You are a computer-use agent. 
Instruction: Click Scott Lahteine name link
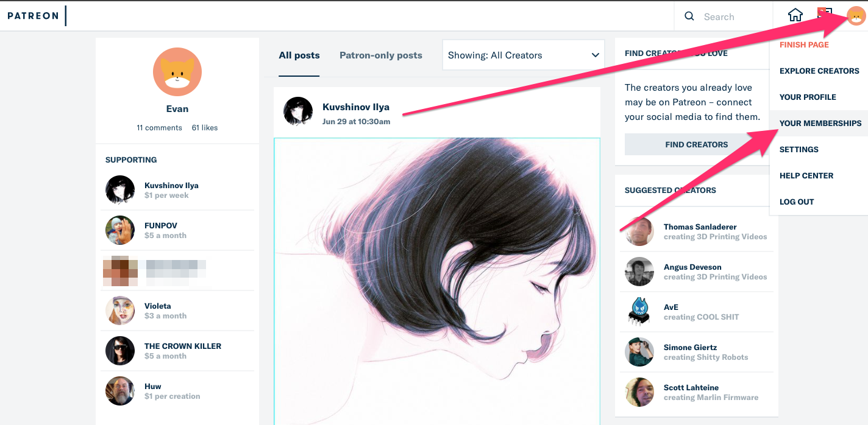(691, 387)
